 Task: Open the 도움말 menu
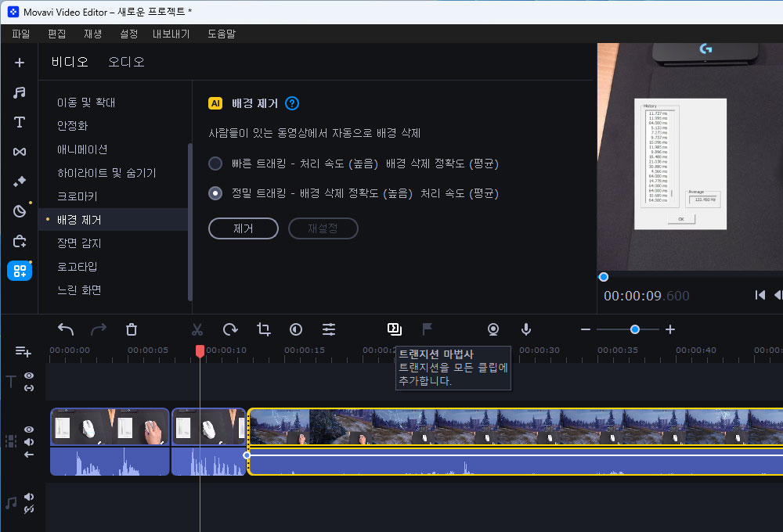pyautogui.click(x=222, y=34)
